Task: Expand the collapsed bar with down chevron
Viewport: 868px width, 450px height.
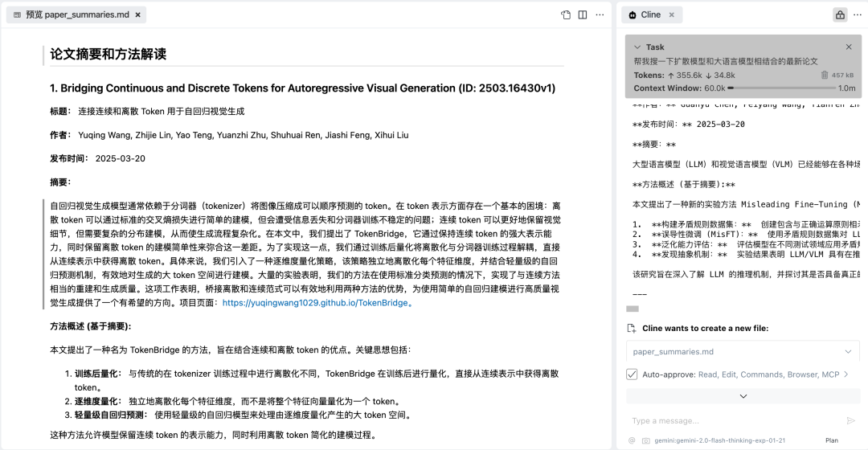Action: (x=743, y=396)
